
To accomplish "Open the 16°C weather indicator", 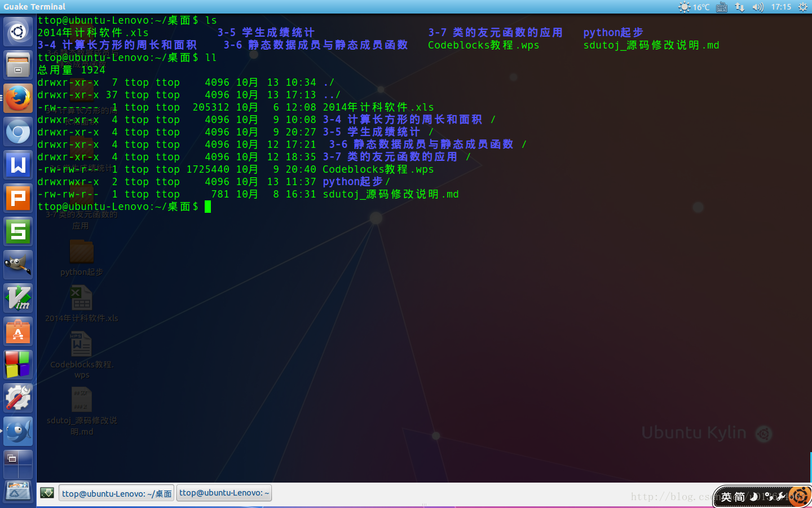I will [694, 7].
